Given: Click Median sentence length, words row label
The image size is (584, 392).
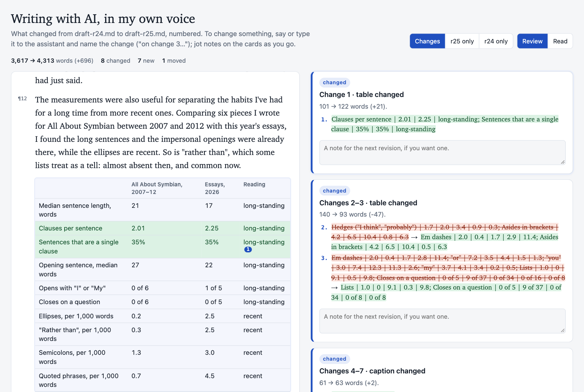Looking at the screenshot, I should 75,210.
